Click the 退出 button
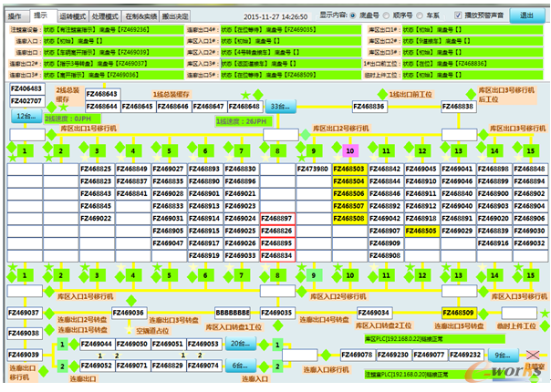Image resolution: width=551 pixels, height=392 pixels. (526, 15)
